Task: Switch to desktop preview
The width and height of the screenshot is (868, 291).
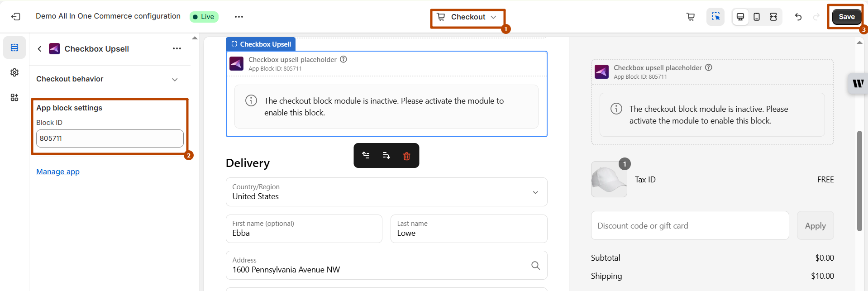Action: coord(740,17)
